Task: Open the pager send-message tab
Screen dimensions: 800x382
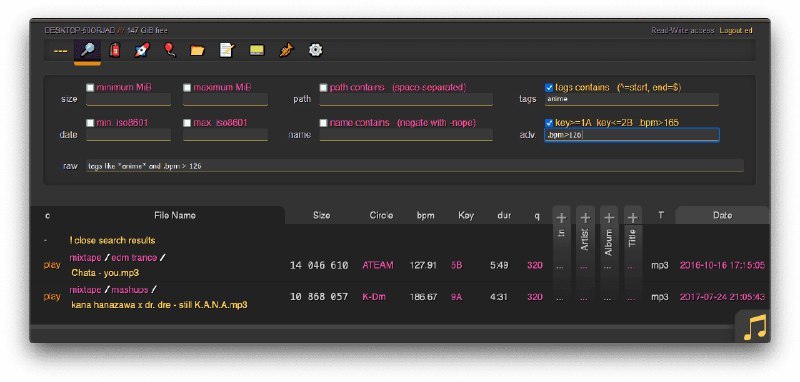Action: (257, 50)
